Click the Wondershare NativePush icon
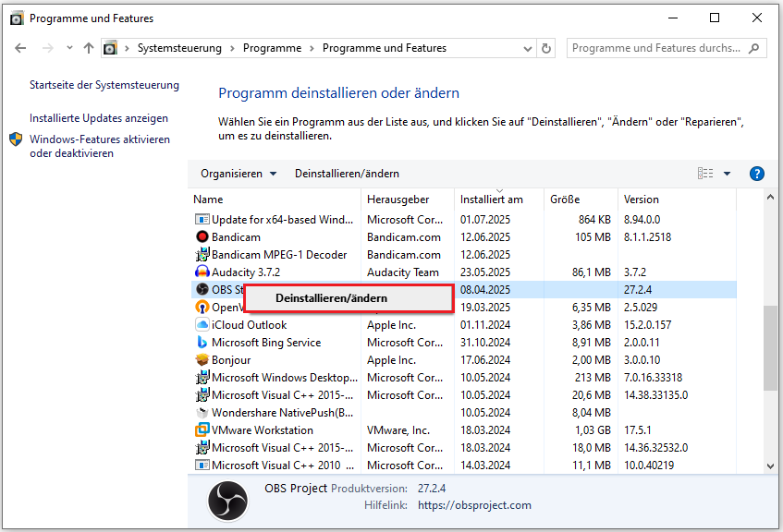Screen dimensions: 783x532 [202, 413]
